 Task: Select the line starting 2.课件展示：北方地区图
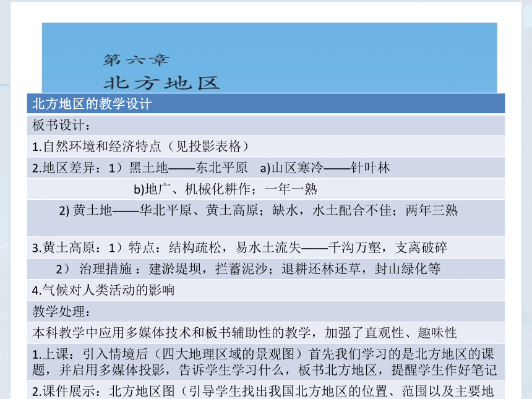pos(266,390)
